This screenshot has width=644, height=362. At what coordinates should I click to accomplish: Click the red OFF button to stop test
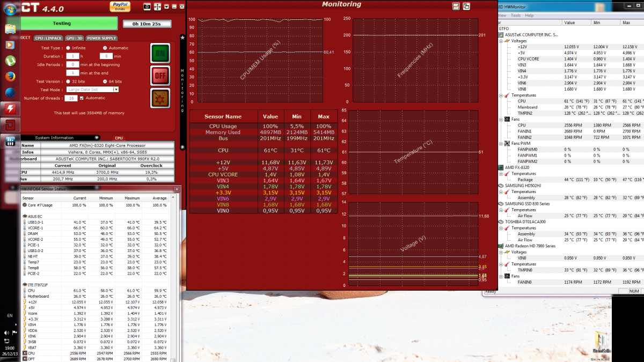[160, 77]
